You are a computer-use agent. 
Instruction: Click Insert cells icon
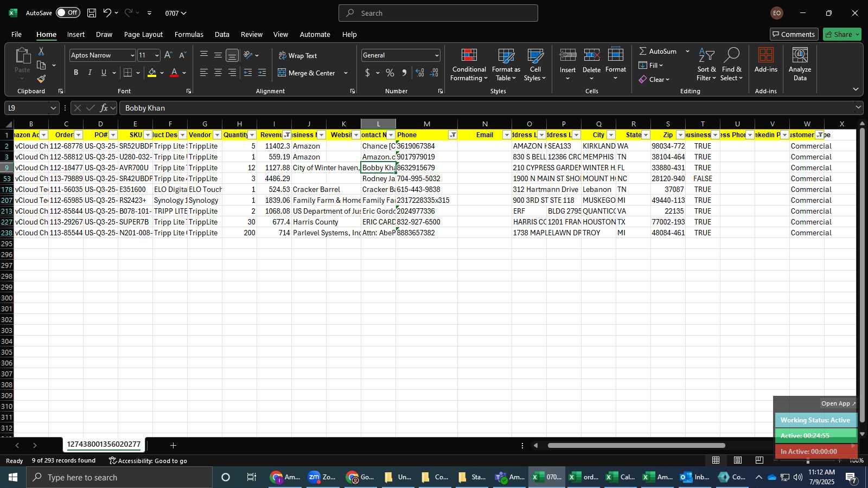point(567,55)
